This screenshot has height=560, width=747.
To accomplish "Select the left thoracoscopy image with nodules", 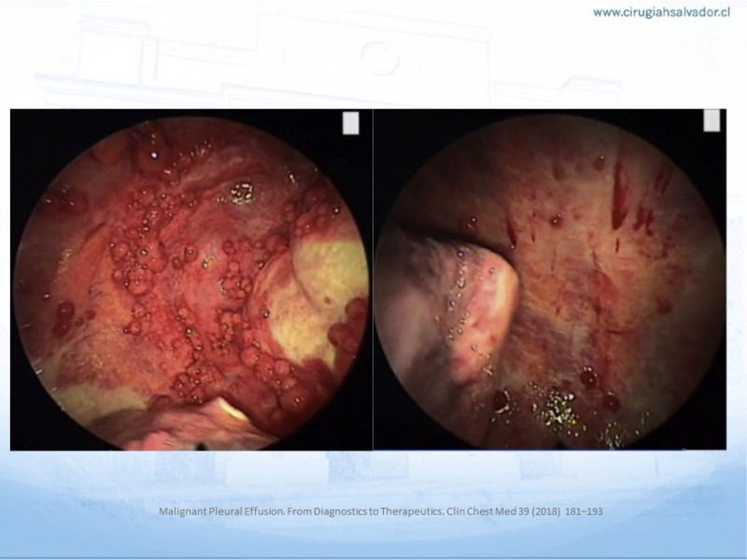I will coord(191,280).
